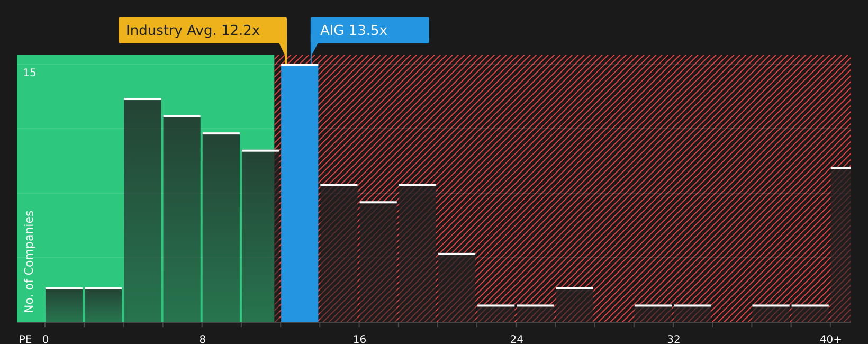868x344 pixels.
Task: Click the AIG 13.5x label
Action: (369, 30)
